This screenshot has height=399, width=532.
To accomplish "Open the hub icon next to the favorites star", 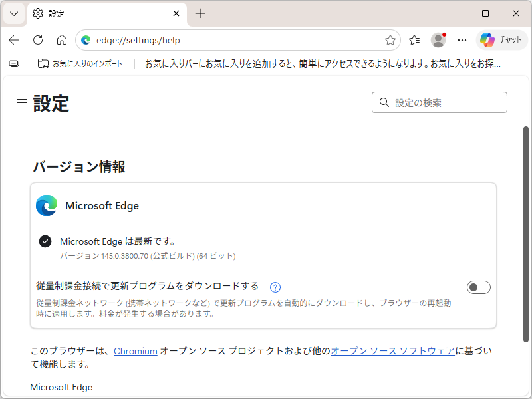I will pyautogui.click(x=414, y=40).
